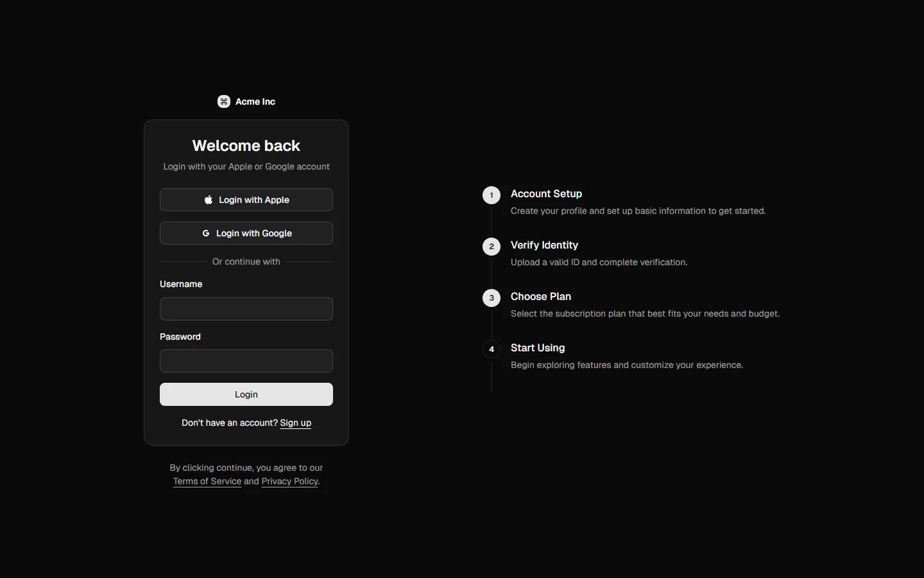Click step 2 circle for Verify Identity
The height and width of the screenshot is (578, 924).
point(492,247)
